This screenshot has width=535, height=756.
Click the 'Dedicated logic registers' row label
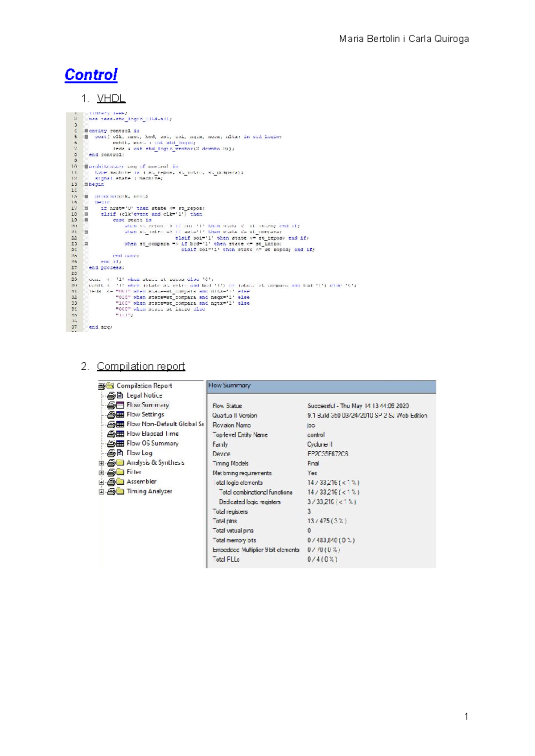tap(250, 502)
